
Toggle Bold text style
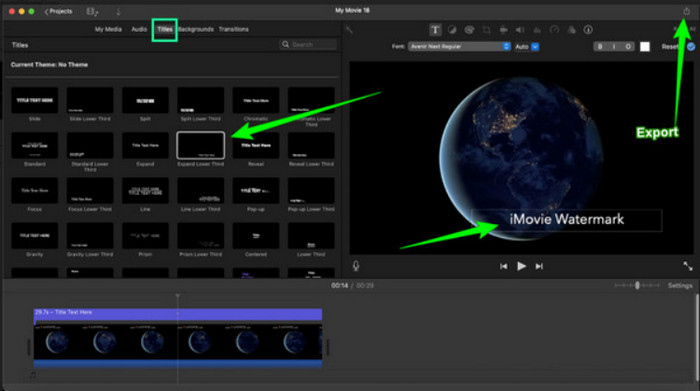tap(600, 46)
